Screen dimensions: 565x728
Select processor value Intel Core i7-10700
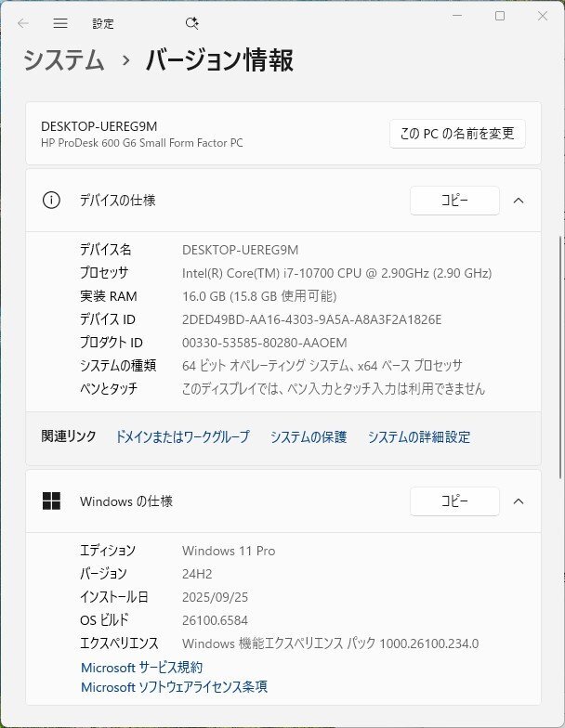click(336, 273)
